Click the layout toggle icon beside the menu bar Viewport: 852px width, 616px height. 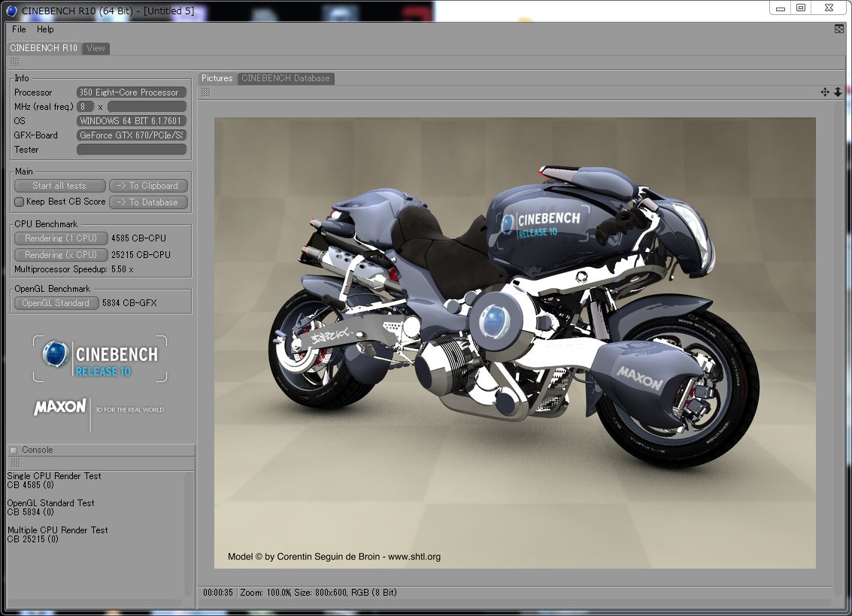(x=839, y=29)
